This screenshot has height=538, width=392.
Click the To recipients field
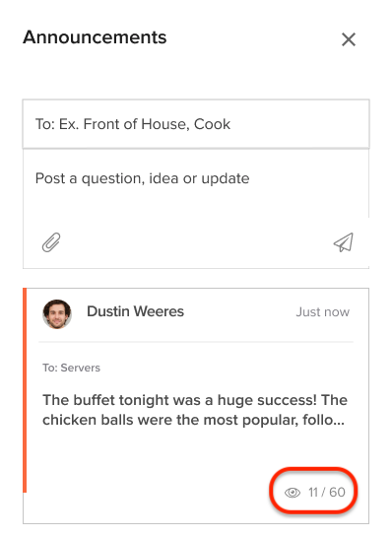(x=196, y=124)
